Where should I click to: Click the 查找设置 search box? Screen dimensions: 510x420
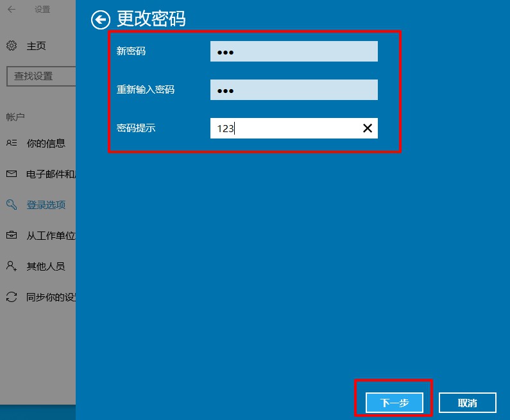point(41,76)
